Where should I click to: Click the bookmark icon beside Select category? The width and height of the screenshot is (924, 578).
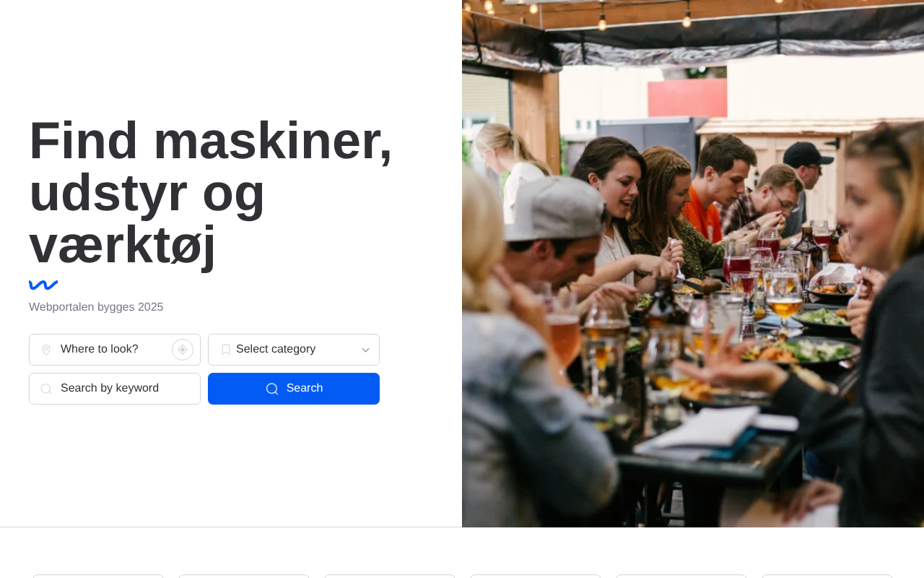[x=226, y=350]
